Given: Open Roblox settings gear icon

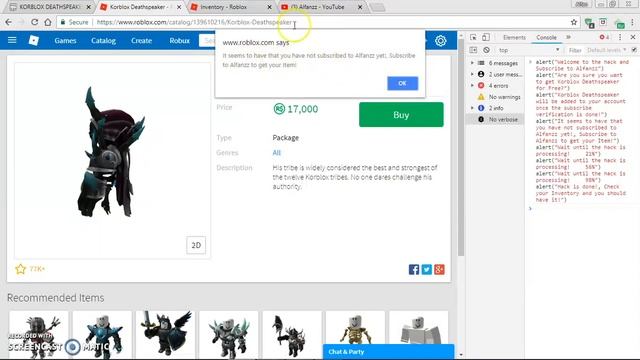Looking at the screenshot, I should [x=440, y=40].
